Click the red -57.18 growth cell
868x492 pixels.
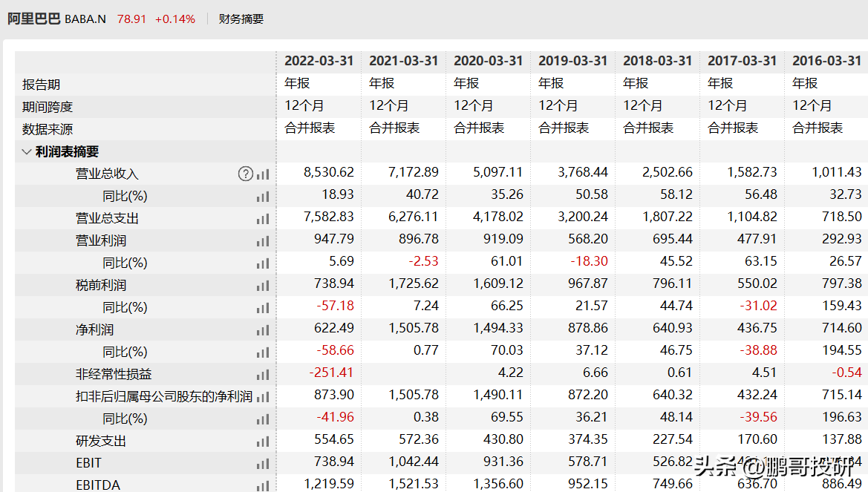click(x=335, y=306)
